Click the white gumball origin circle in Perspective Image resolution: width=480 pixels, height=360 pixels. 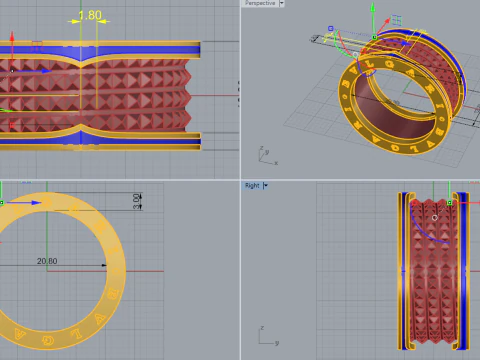356,54
